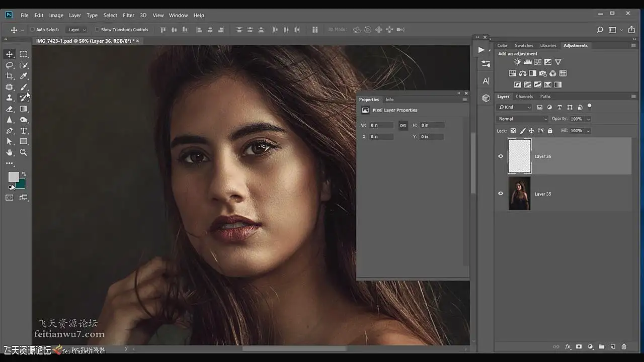
Task: Open the blend mode Normal dropdown
Action: point(522,119)
